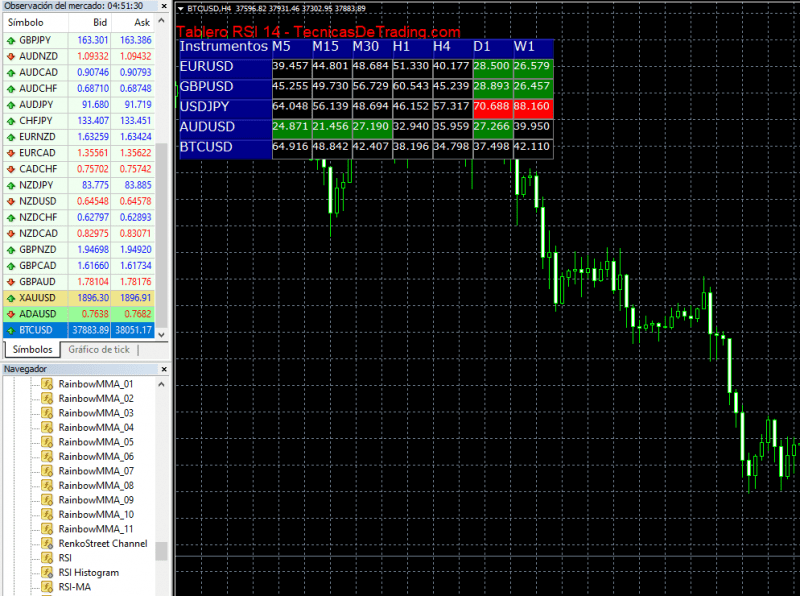Click the indicator icon for RainbowMMA_01
The image size is (800, 596).
(47, 384)
